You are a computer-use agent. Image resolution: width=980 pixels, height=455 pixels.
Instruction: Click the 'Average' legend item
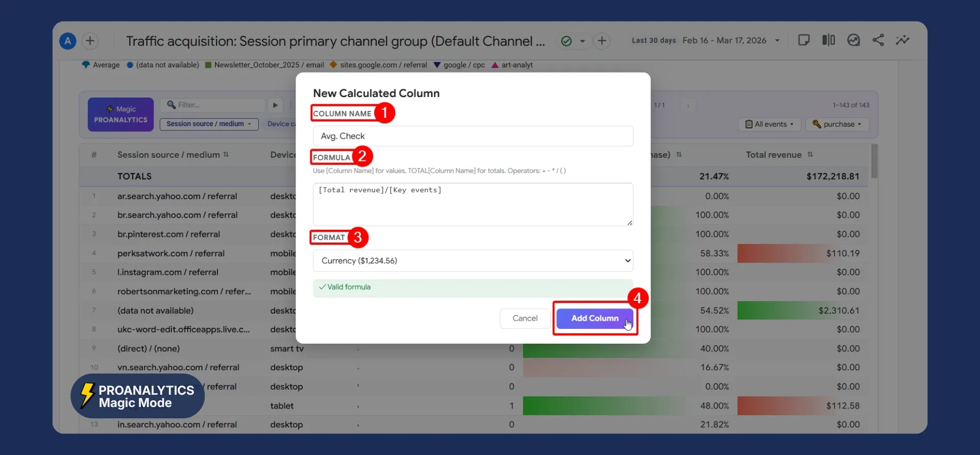tap(101, 65)
